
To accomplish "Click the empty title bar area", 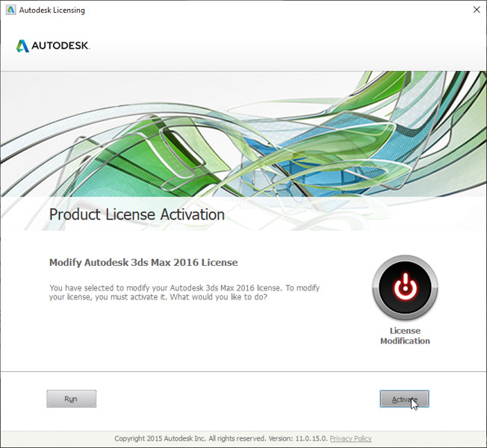I will pyautogui.click(x=261, y=10).
